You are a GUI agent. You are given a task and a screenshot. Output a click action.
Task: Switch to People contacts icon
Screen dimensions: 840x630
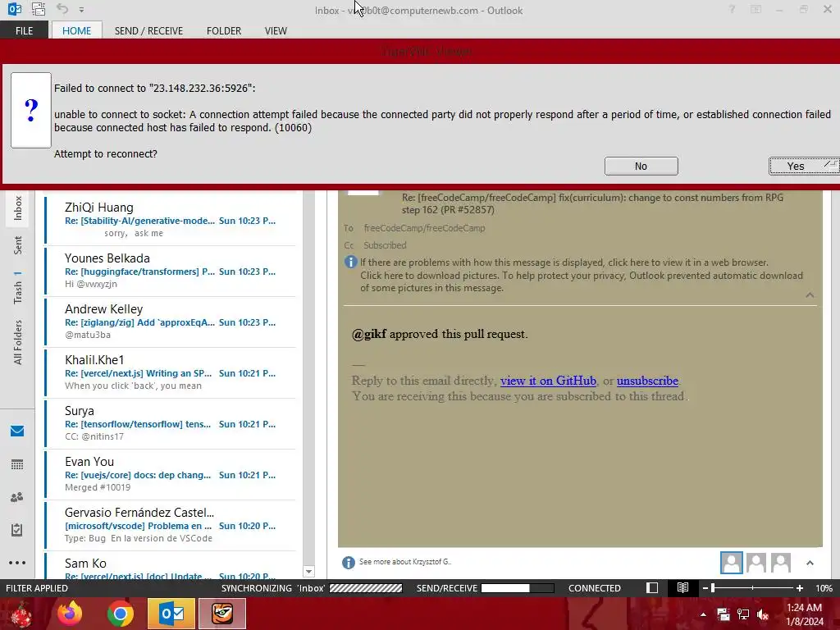(17, 497)
